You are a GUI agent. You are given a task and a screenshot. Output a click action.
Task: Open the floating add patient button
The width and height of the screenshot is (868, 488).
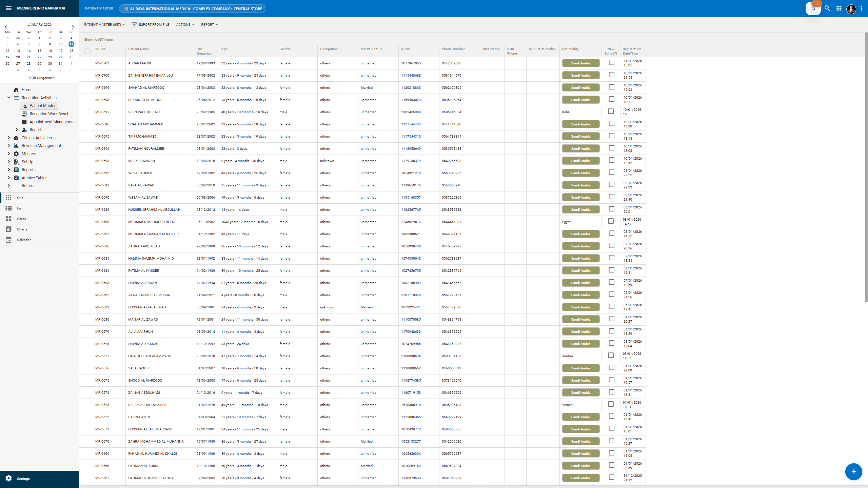[x=853, y=471]
